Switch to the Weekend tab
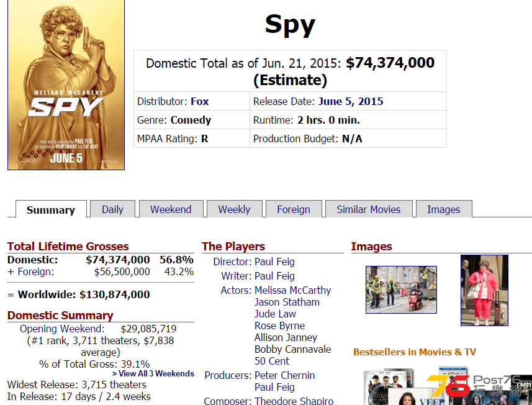The width and height of the screenshot is (532, 405). click(171, 209)
